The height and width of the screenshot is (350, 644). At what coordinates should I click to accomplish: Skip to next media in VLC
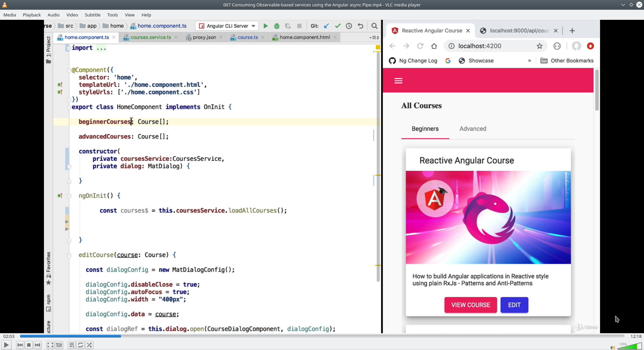coord(38,345)
